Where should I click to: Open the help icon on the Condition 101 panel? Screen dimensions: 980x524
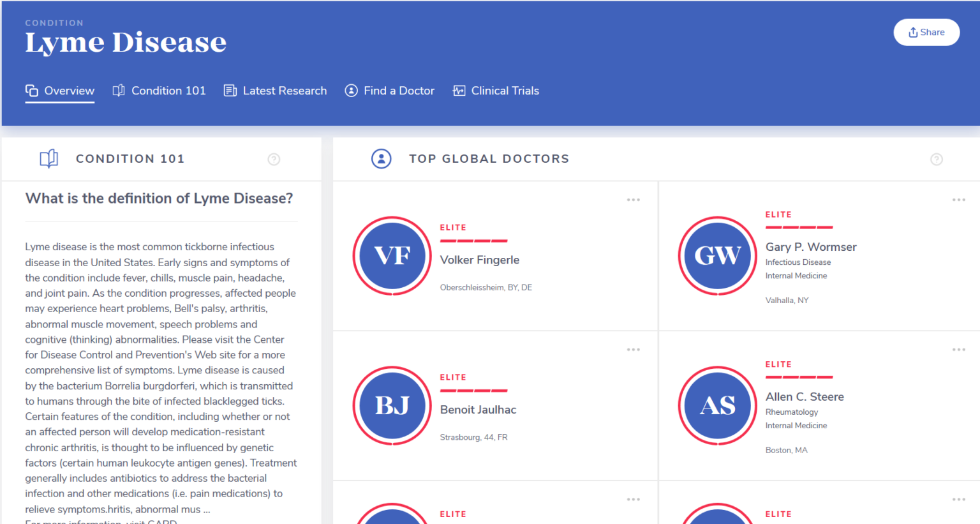click(x=274, y=159)
